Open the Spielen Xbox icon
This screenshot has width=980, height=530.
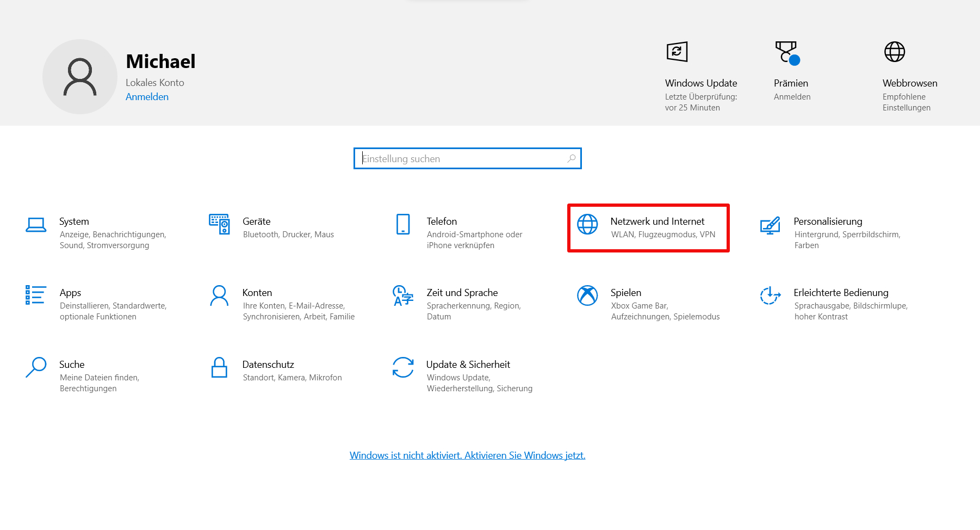587,295
